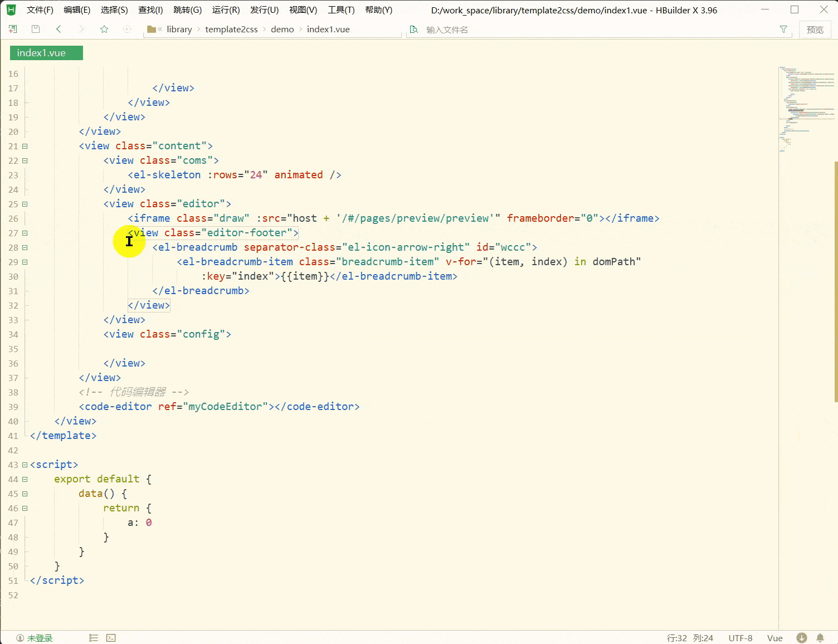The width and height of the screenshot is (838, 644).
Task: Click the 预览 preview button
Action: [815, 30]
